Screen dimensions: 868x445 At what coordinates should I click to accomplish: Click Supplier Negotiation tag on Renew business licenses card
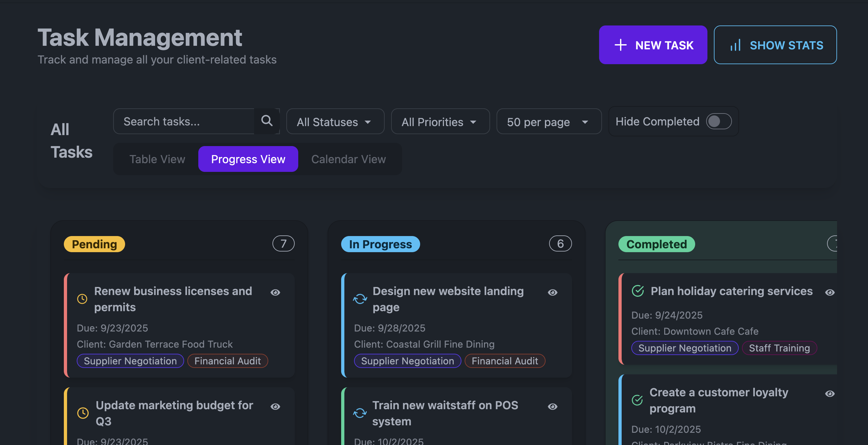(130, 361)
